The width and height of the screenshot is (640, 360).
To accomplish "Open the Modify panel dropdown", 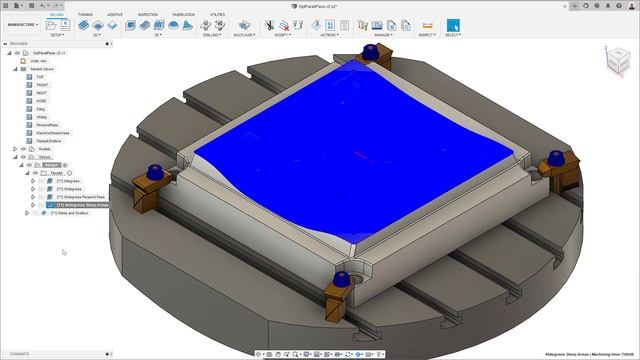I will [x=282, y=35].
